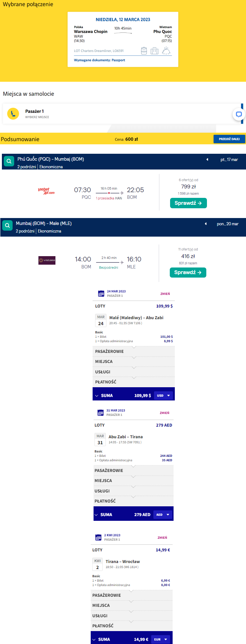
Task: Click ZMIEŃ link for 24 MAR flight
Action: pyautogui.click(x=165, y=294)
